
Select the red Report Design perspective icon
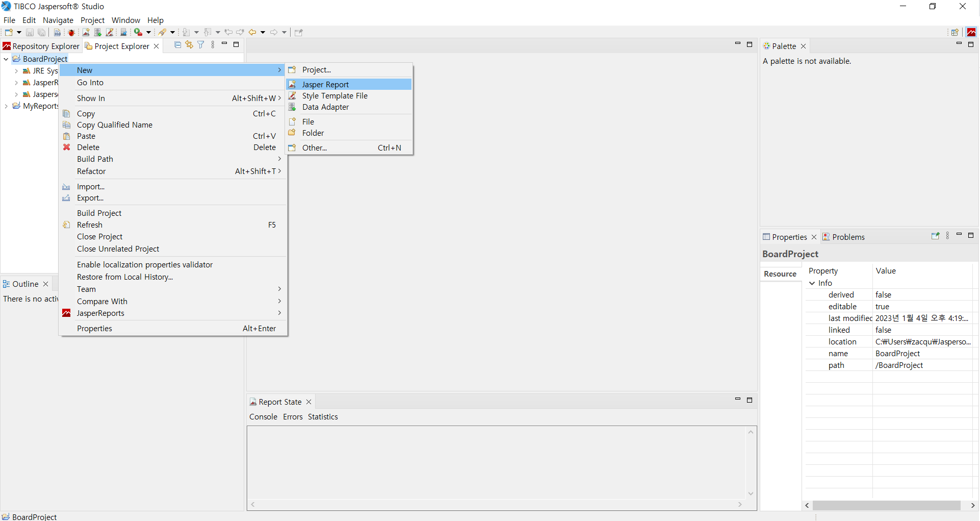tap(971, 32)
